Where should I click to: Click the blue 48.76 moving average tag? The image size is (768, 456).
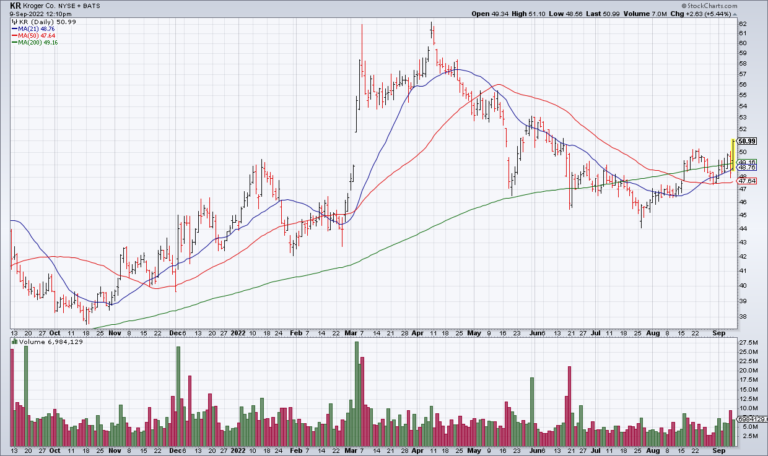(746, 168)
